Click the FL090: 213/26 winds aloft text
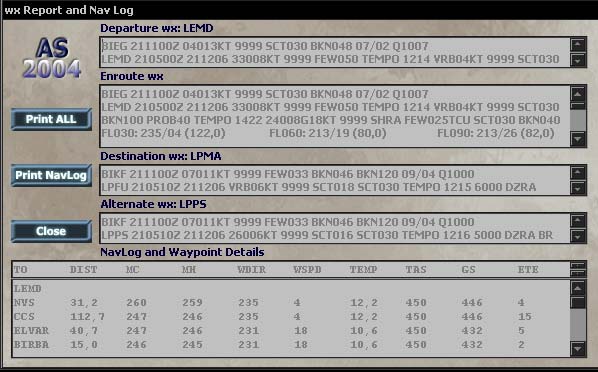The height and width of the screenshot is (372, 598). (x=495, y=134)
